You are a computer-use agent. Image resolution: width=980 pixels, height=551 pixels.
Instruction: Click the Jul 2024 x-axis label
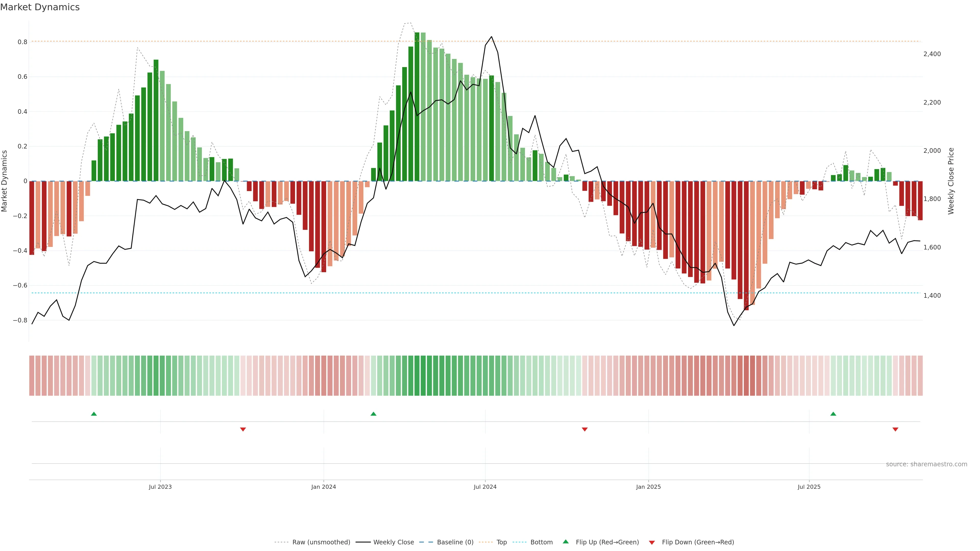[x=485, y=487]
